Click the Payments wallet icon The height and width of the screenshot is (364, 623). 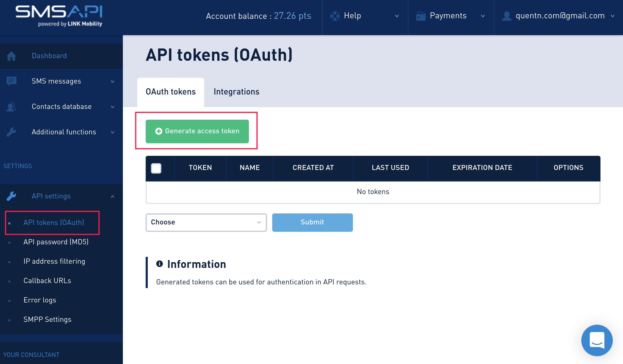point(420,16)
